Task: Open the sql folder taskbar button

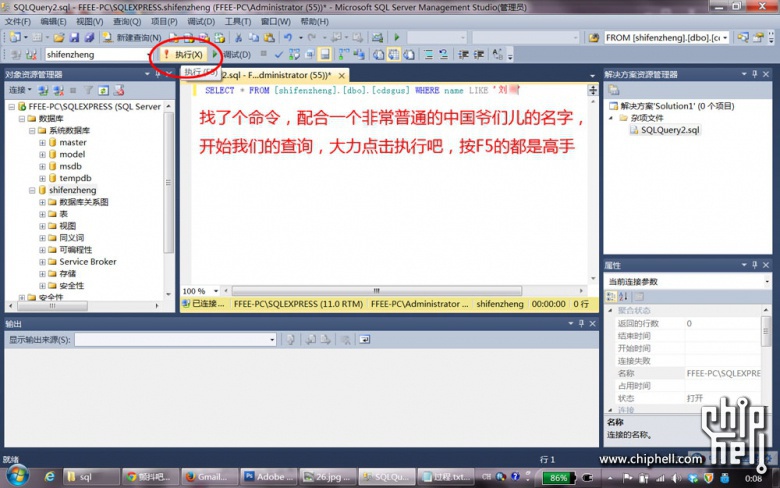Action: click(92, 477)
